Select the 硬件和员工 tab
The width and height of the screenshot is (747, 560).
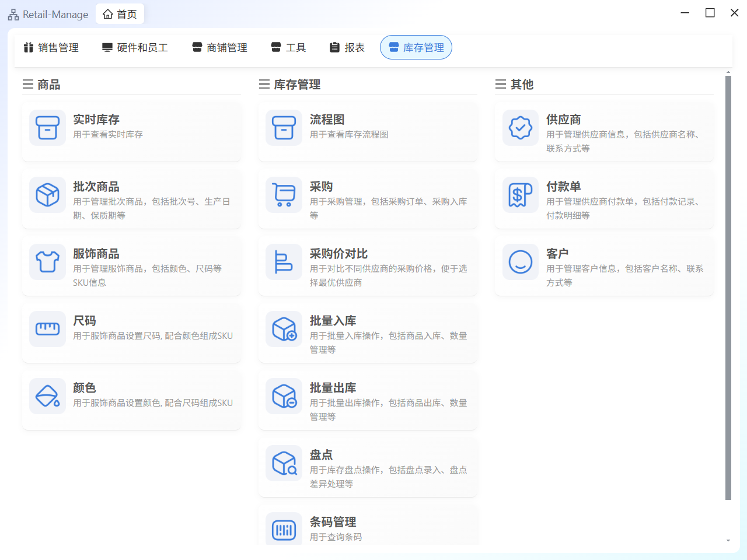pos(135,48)
